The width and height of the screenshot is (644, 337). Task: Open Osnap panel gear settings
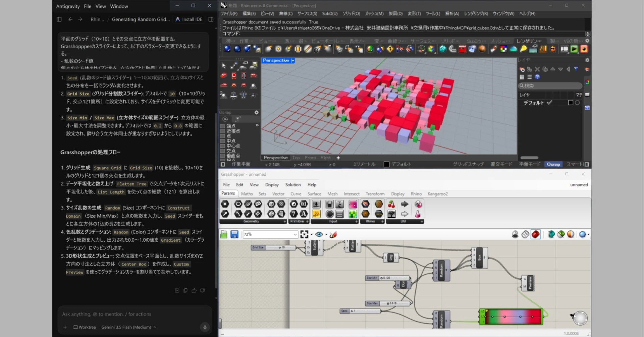pyautogui.click(x=257, y=112)
